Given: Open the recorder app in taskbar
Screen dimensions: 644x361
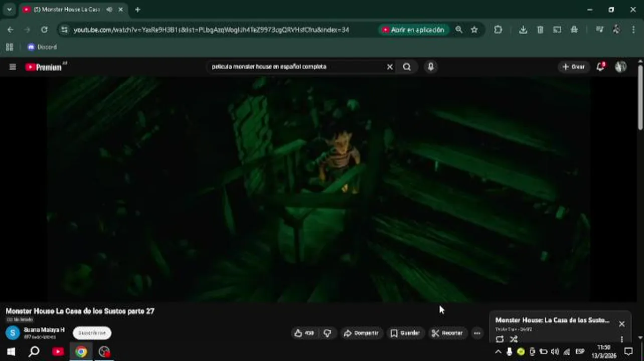Looking at the screenshot, I should click(x=104, y=351).
